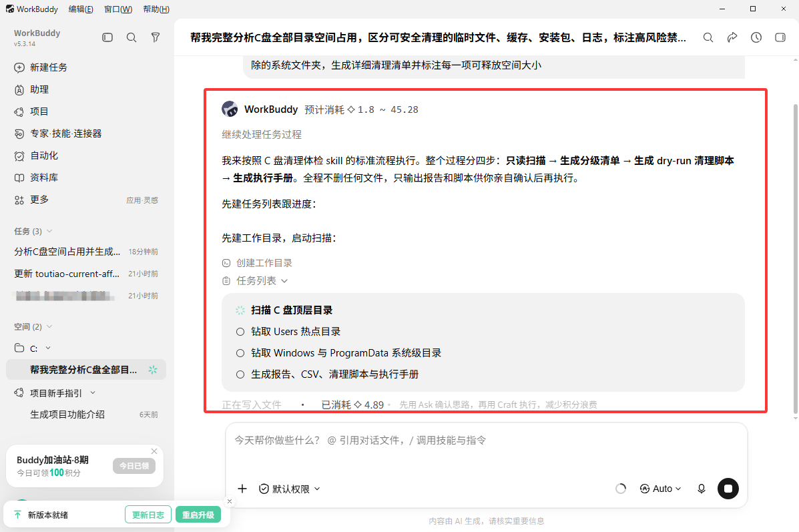Open the 窗口(W) menu
Screen dimensions: 799x532
118,9
